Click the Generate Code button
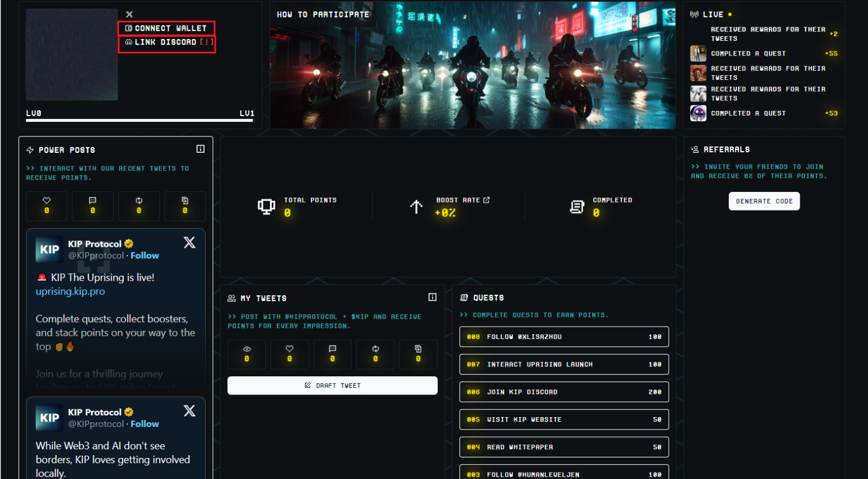Viewport: 868px width, 479px height. [x=764, y=201]
